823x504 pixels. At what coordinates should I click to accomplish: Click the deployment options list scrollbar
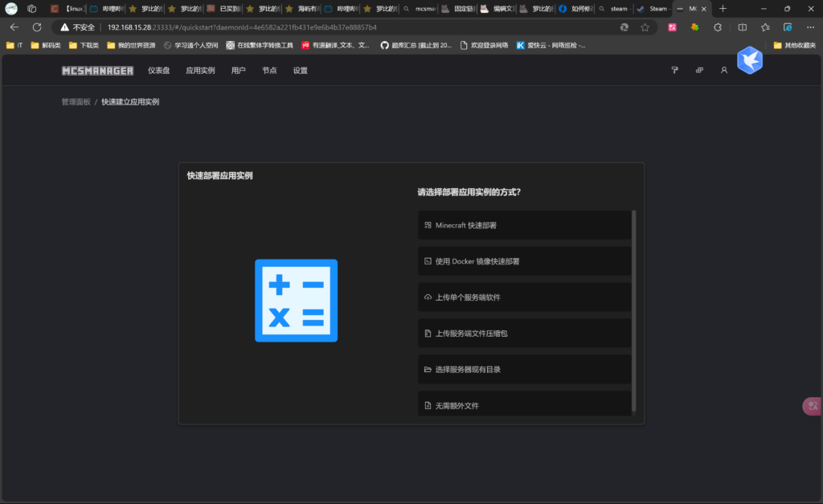pyautogui.click(x=634, y=309)
